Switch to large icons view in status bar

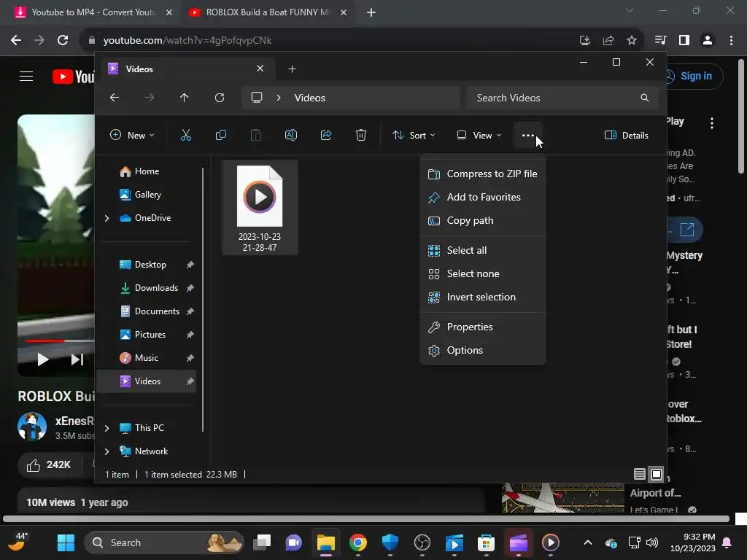(x=657, y=474)
